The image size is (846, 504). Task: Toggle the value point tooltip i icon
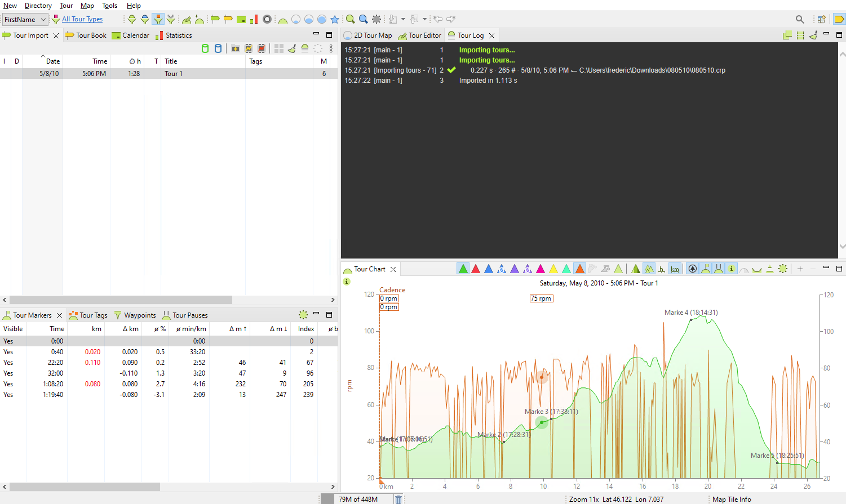click(x=731, y=269)
